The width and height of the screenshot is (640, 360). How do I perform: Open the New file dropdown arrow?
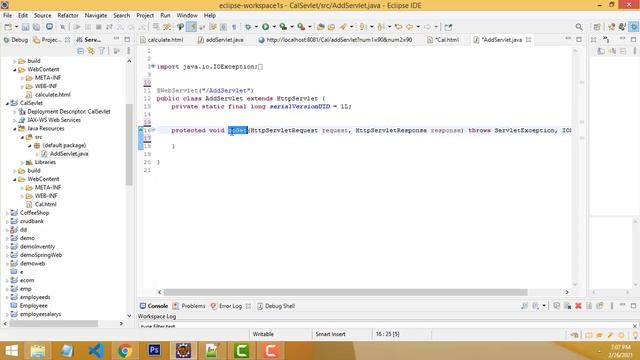coord(16,27)
